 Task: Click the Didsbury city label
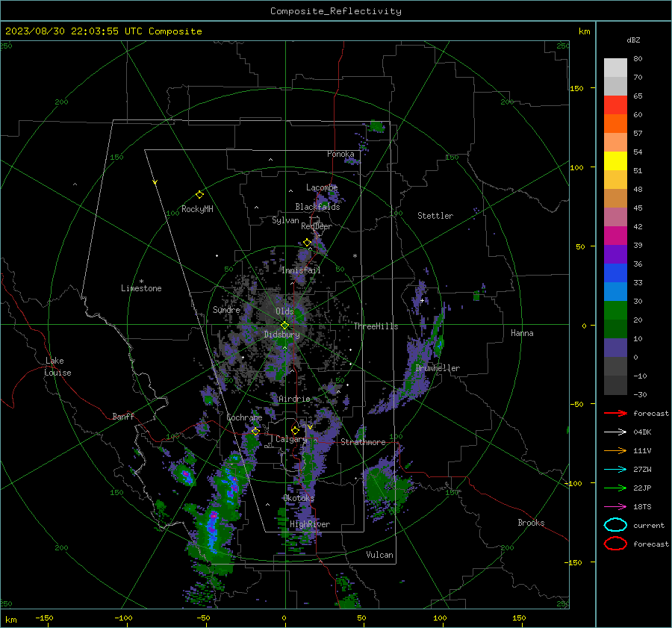[281, 335]
